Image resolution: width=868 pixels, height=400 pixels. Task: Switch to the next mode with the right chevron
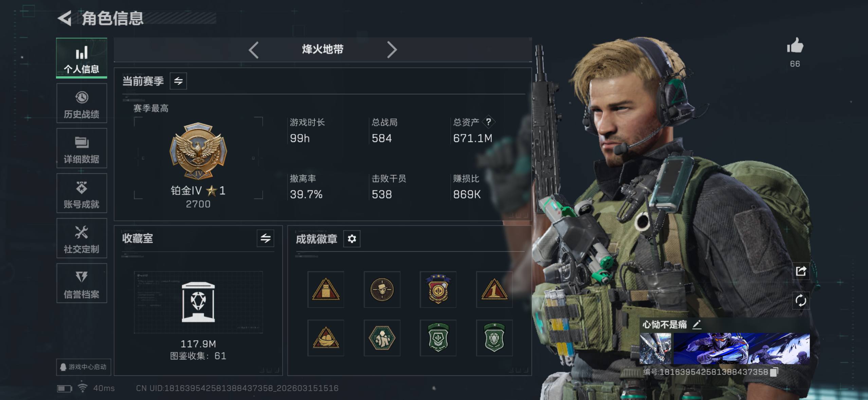[392, 50]
